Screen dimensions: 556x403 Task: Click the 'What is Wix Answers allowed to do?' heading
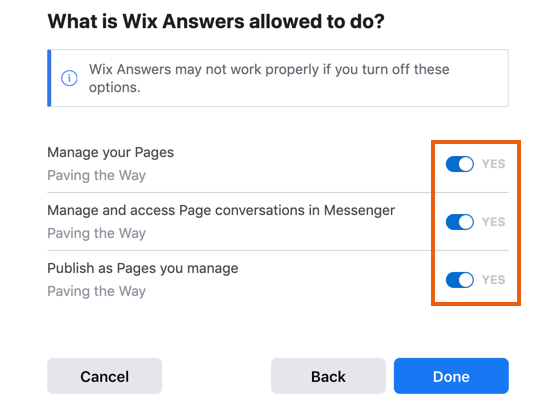216,21
